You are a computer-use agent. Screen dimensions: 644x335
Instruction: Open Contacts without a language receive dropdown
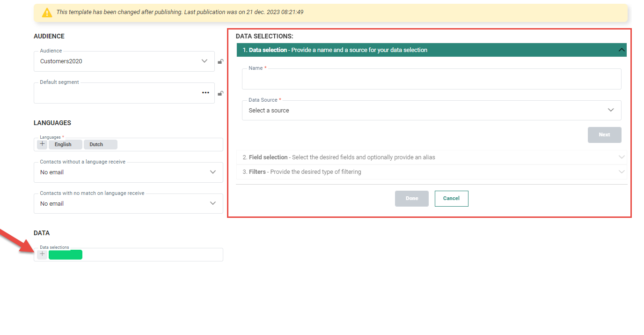(128, 172)
